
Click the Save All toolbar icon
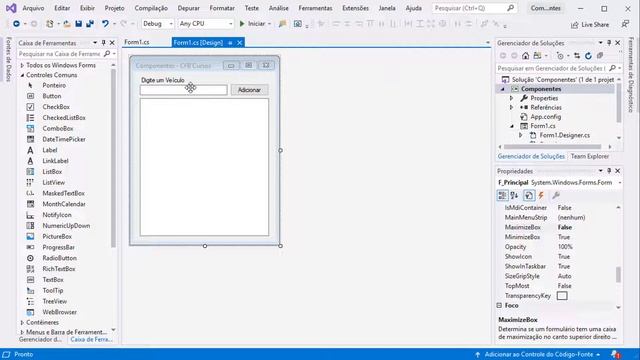[x=90, y=24]
